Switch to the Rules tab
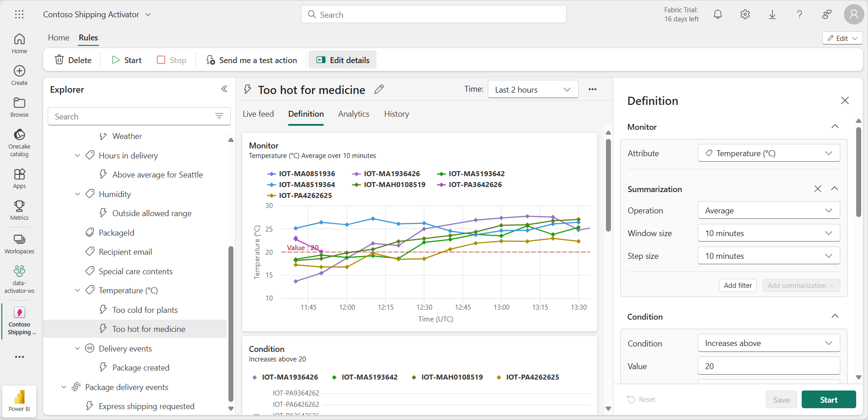The height and width of the screenshot is (420, 868). pyautogui.click(x=88, y=38)
